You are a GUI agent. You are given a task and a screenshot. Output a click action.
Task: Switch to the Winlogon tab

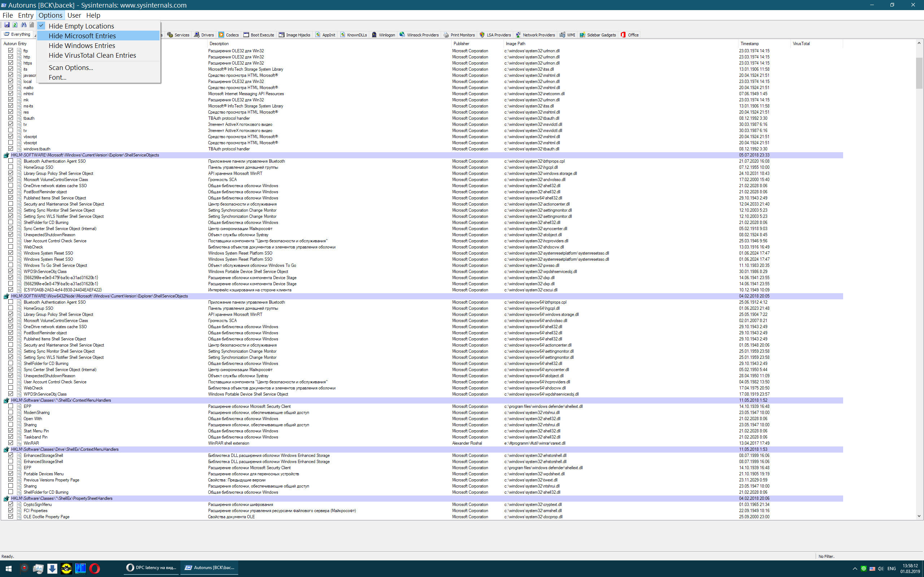coord(383,35)
